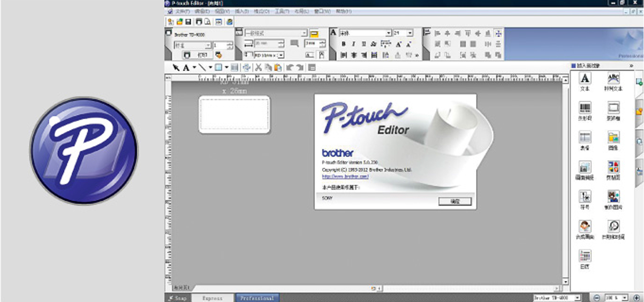Insert an image file from the side panel
Viewport: 644px width, 302px height.
pos(614,141)
